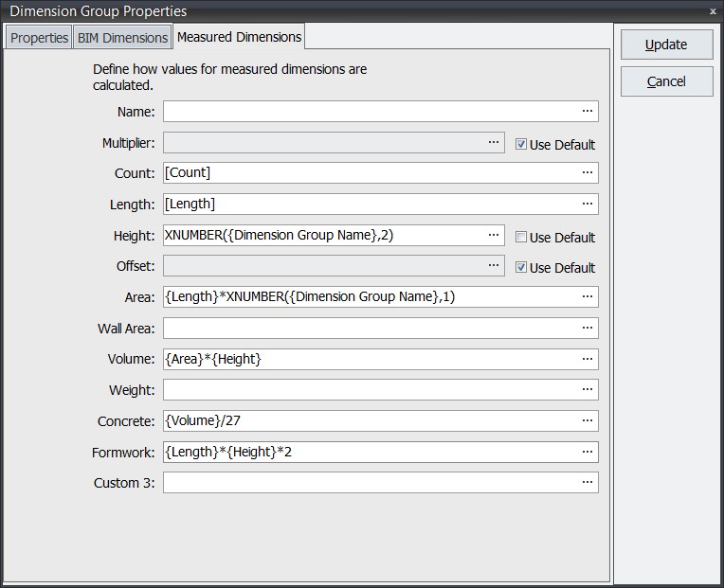Open ellipsis editor for Multiplier field
Viewport: 724px width, 588px height.
[x=494, y=143]
